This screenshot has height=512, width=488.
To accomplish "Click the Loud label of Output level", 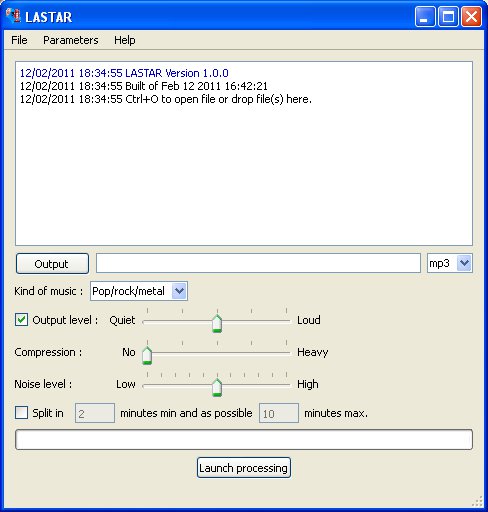I will coord(309,320).
